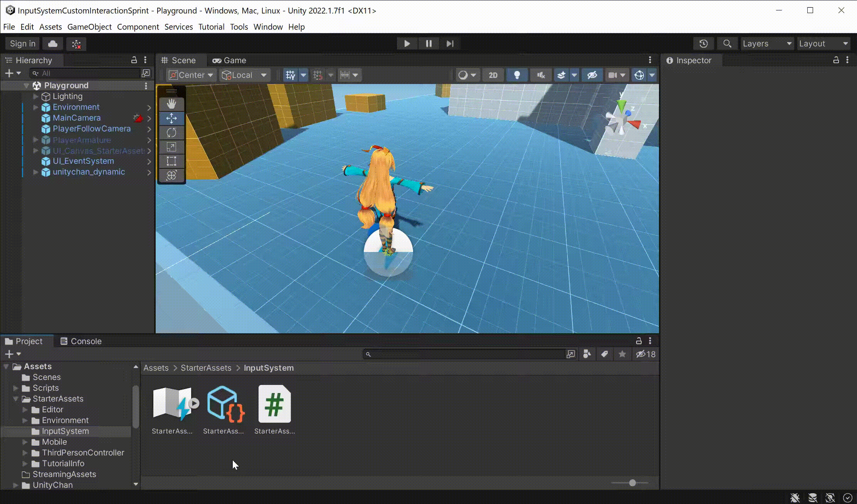Click the Favorites star icon
Viewport: 857px width, 504px height.
tap(622, 354)
